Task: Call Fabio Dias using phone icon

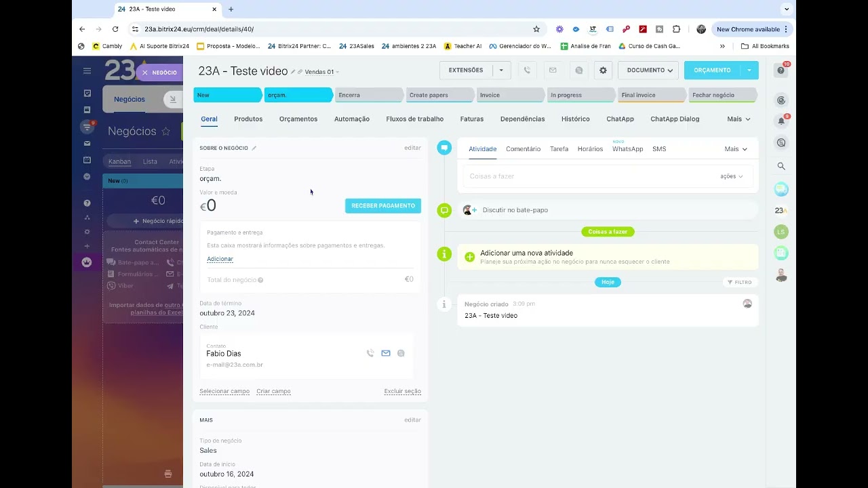Action: tap(370, 353)
